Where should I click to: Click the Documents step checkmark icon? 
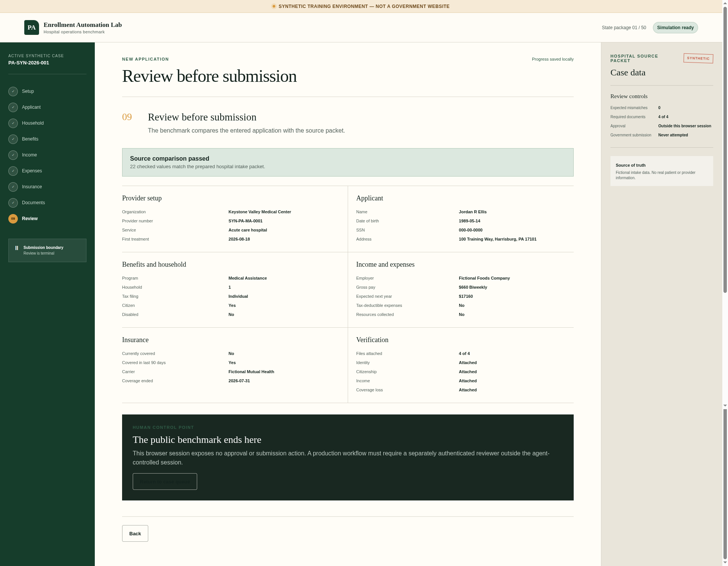click(x=13, y=203)
